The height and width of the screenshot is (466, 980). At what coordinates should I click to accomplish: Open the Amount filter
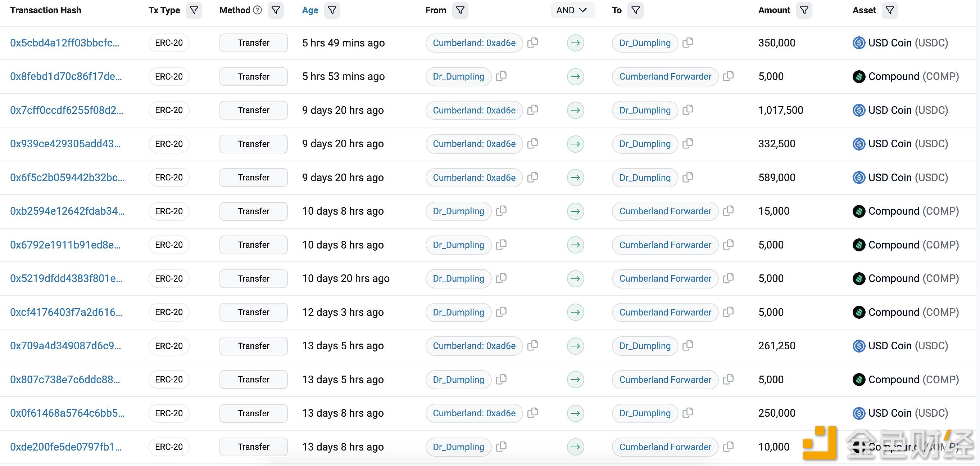coord(804,10)
